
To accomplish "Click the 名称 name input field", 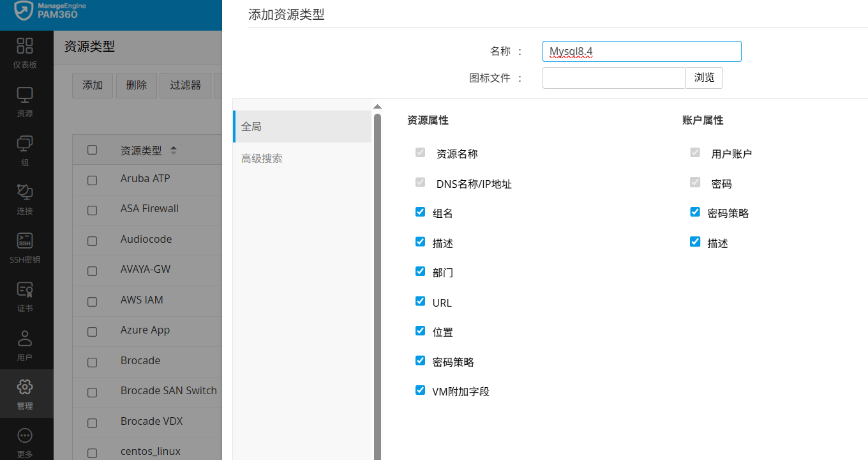I will [x=641, y=51].
